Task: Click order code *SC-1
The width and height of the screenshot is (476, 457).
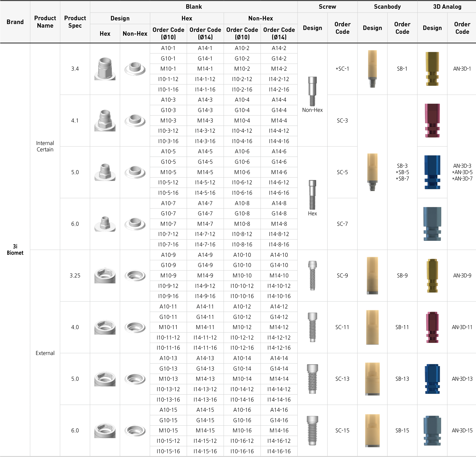Action: tap(342, 69)
